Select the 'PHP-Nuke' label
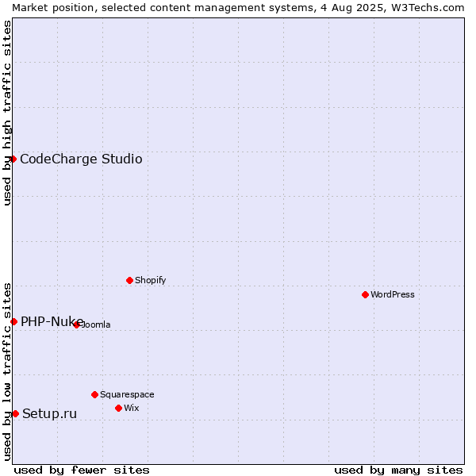The width and height of the screenshot is (476, 476). pyautogui.click(x=52, y=321)
